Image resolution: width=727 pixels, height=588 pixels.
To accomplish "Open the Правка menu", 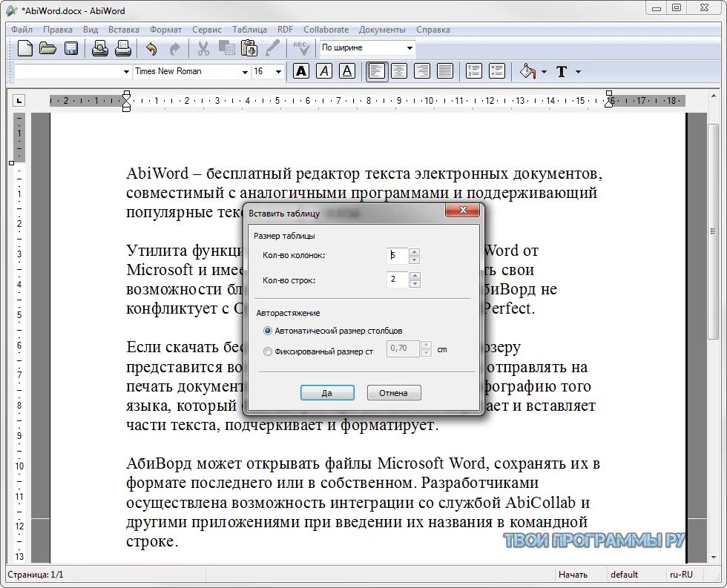I will [x=58, y=30].
